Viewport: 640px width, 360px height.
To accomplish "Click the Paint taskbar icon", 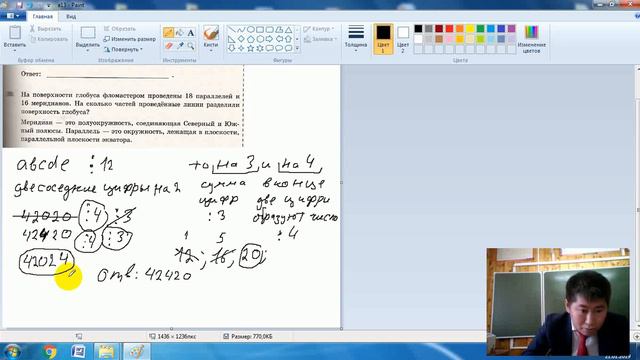I will [x=136, y=351].
